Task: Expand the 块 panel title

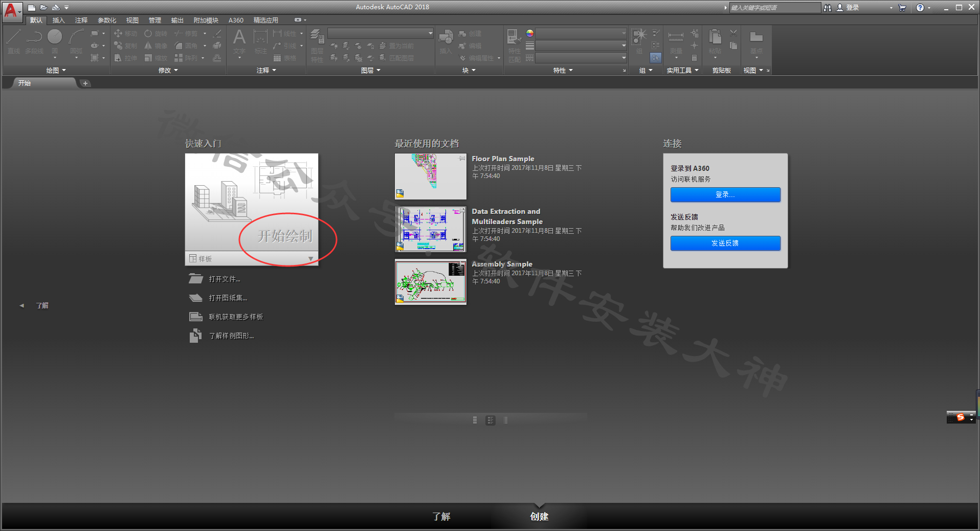Action: (x=469, y=71)
